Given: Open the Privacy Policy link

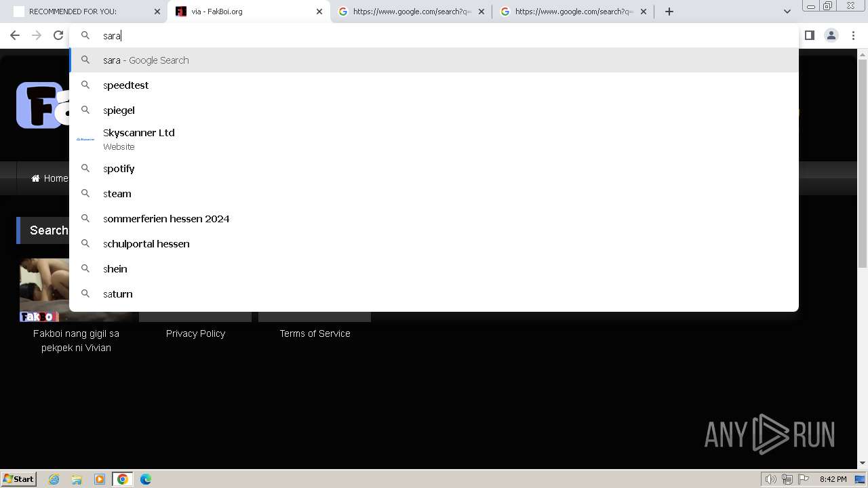Looking at the screenshot, I should pyautogui.click(x=195, y=333).
